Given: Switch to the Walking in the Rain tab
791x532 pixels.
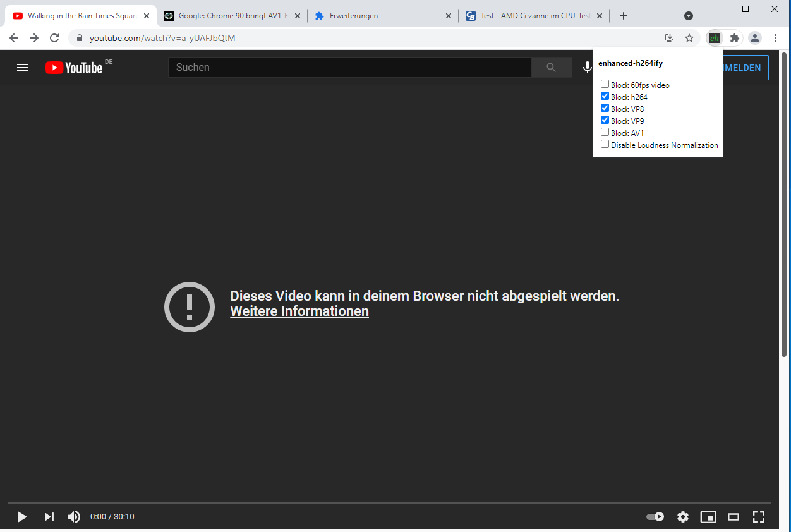Looking at the screenshot, I should point(80,16).
